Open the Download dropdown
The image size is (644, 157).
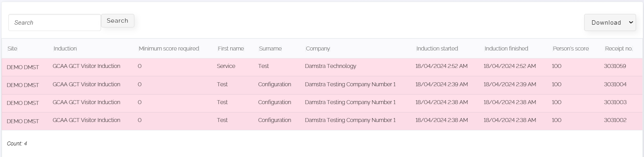point(610,23)
